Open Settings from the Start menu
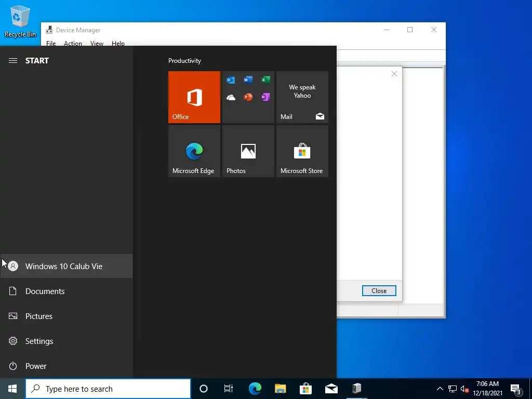The image size is (532, 399). pyautogui.click(x=66, y=341)
